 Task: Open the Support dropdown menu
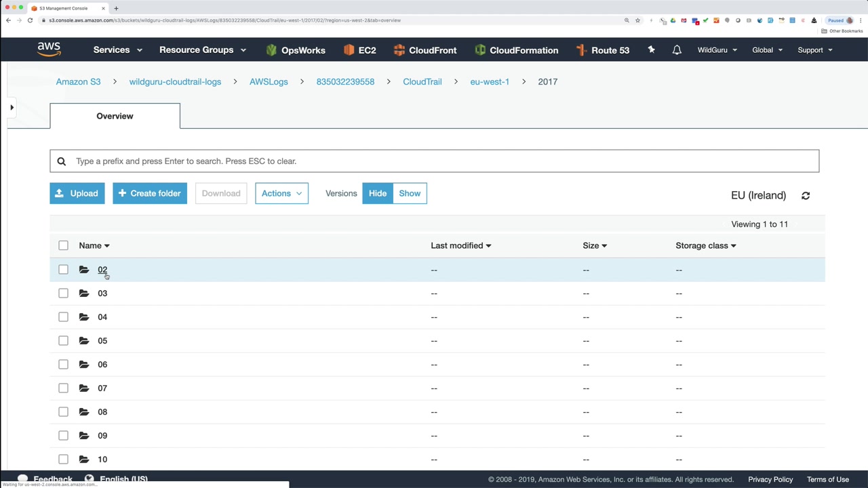click(x=815, y=49)
